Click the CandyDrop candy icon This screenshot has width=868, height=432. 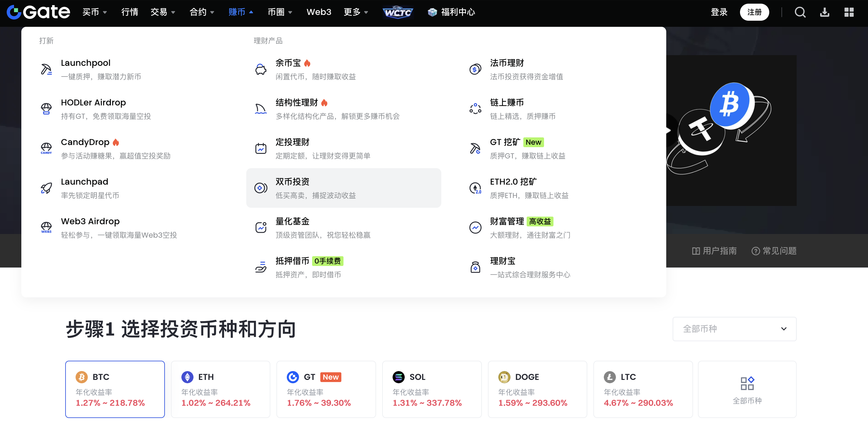tap(46, 148)
